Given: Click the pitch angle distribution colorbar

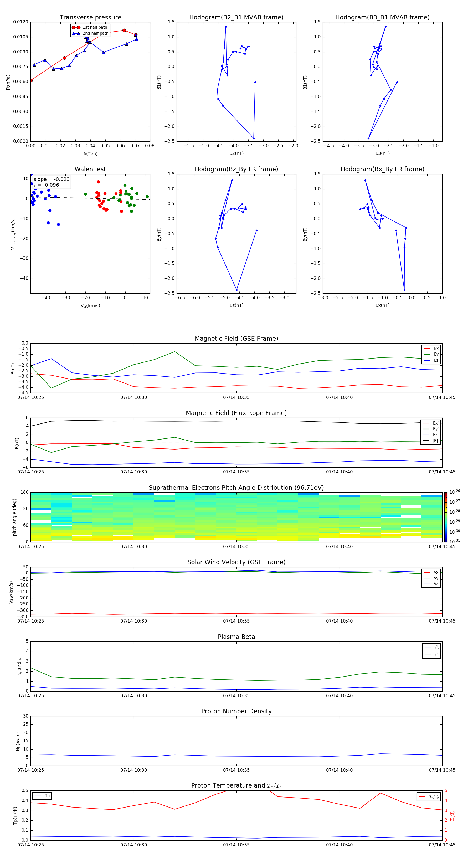Looking at the screenshot, I should point(446,517).
